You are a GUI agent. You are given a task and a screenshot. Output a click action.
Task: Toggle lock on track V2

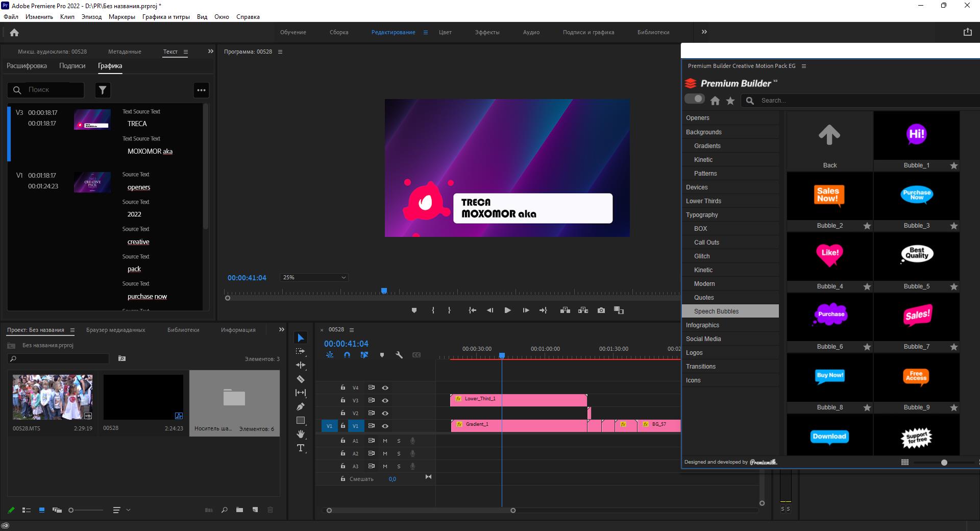pyautogui.click(x=343, y=413)
